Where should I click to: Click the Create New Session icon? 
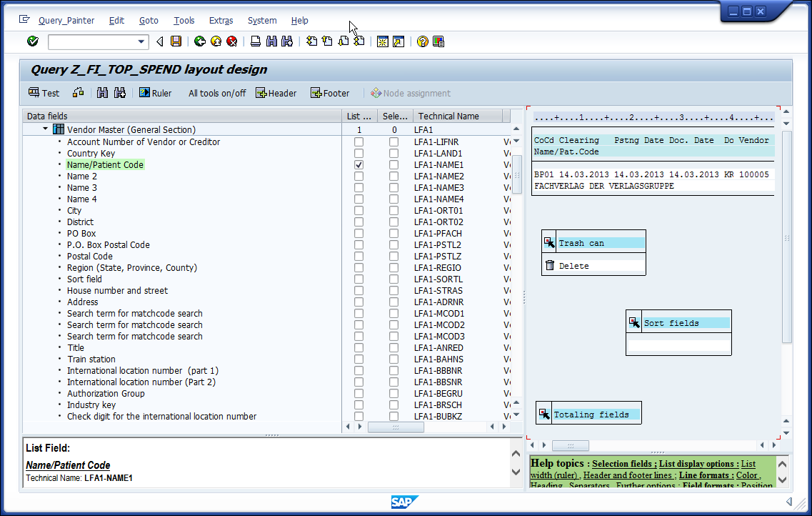[x=383, y=41]
